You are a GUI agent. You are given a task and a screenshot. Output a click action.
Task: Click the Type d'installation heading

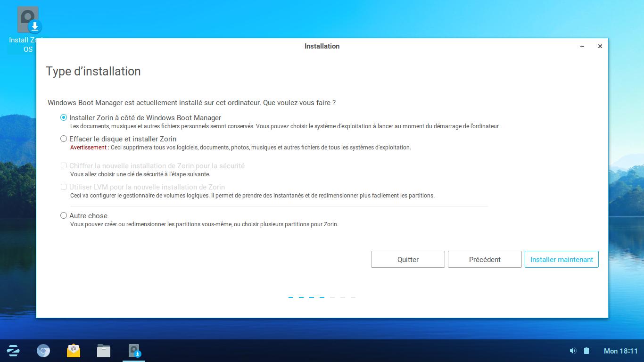point(93,72)
